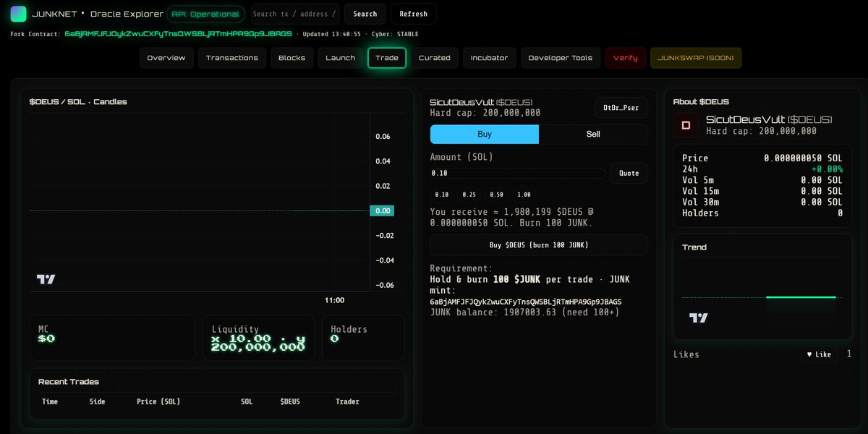Click the JUNKNET green logo icon
The width and height of the screenshot is (868, 434).
[17, 13]
